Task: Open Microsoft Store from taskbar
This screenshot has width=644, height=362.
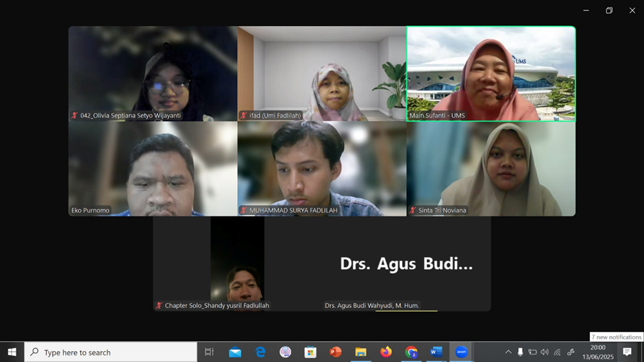Action: 310,352
